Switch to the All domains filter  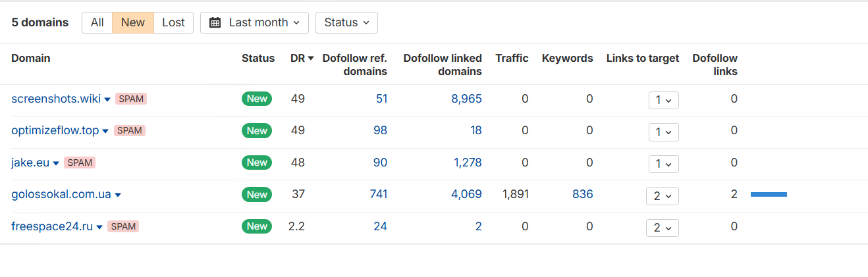[97, 22]
